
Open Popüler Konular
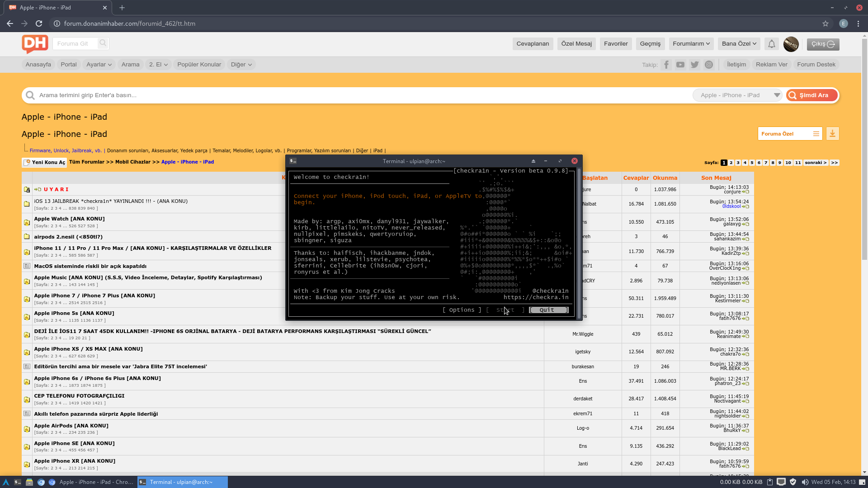(199, 65)
